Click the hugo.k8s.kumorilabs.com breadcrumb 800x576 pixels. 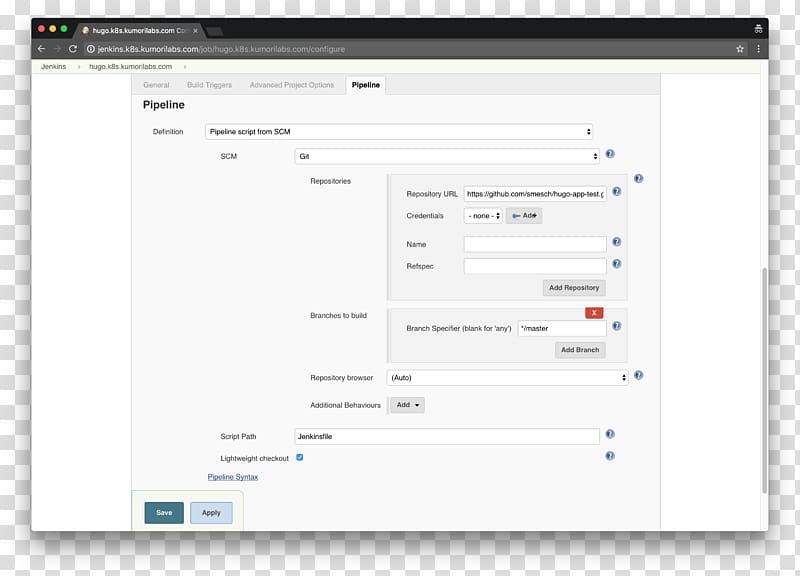coord(131,67)
